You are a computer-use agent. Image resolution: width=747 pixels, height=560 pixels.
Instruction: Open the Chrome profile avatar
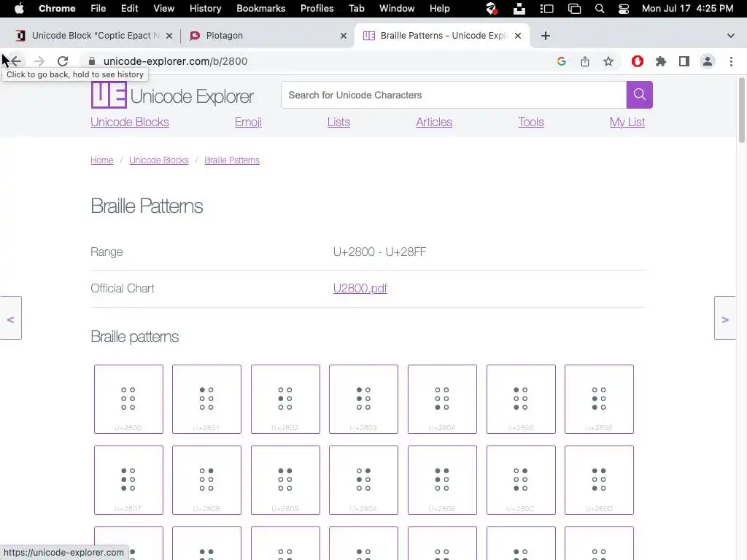(708, 61)
